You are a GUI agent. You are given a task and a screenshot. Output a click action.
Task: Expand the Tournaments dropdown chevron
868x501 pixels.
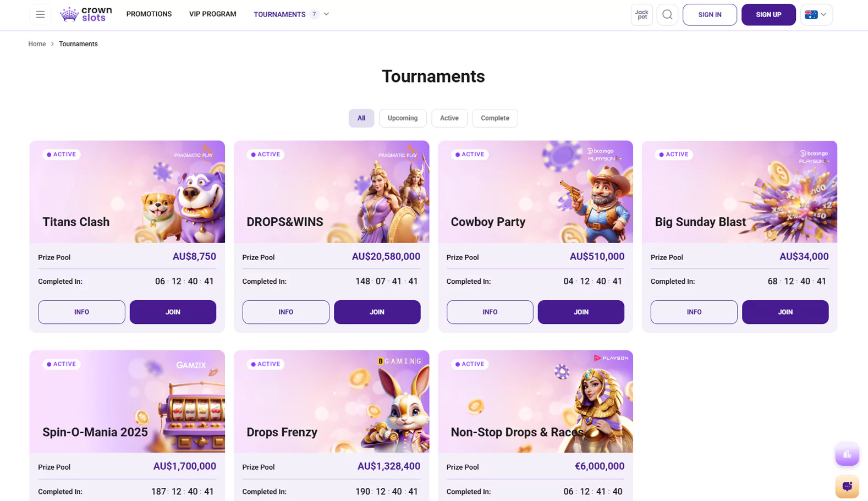pos(326,14)
